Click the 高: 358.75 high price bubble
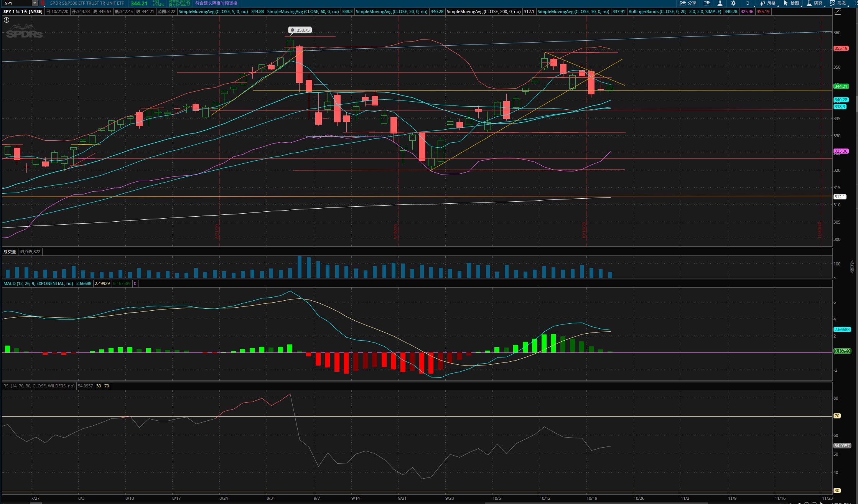858x504 pixels. click(300, 30)
